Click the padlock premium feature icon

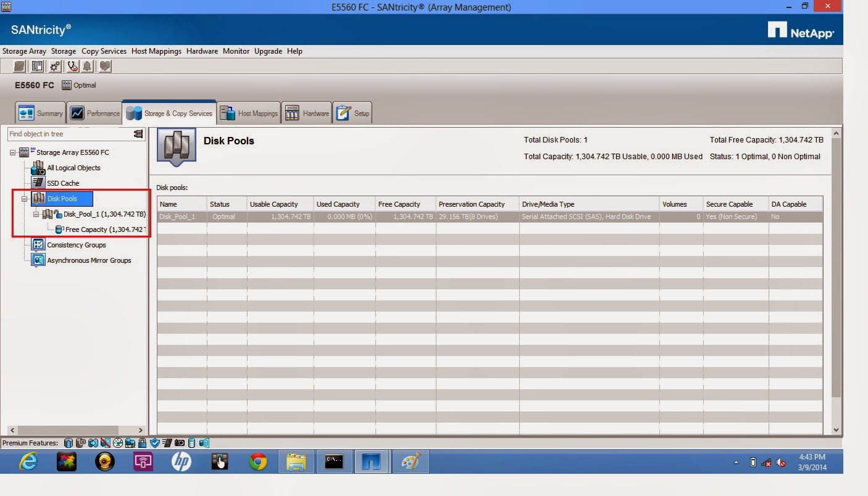[x=143, y=442]
